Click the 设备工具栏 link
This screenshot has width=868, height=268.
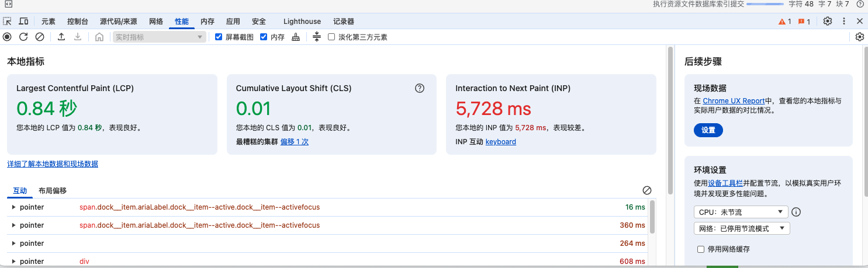[726, 183]
